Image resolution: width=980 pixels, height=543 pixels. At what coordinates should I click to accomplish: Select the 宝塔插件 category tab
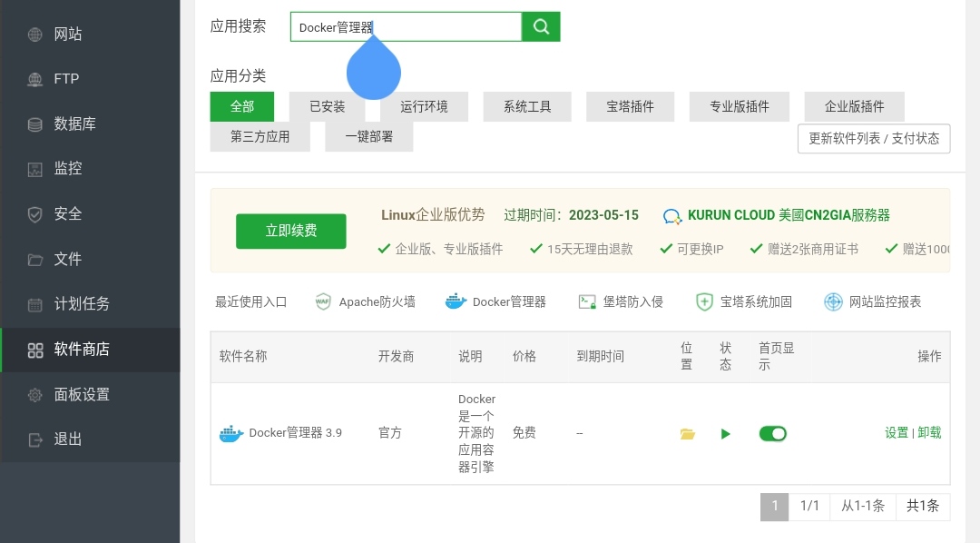click(630, 106)
